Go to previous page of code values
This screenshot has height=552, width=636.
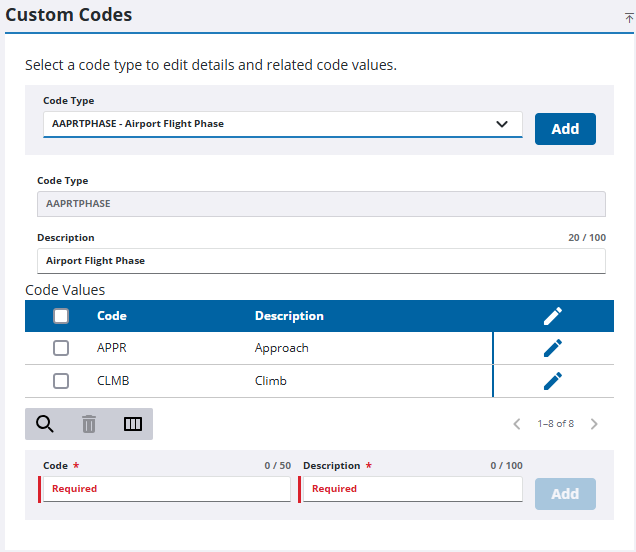point(517,424)
